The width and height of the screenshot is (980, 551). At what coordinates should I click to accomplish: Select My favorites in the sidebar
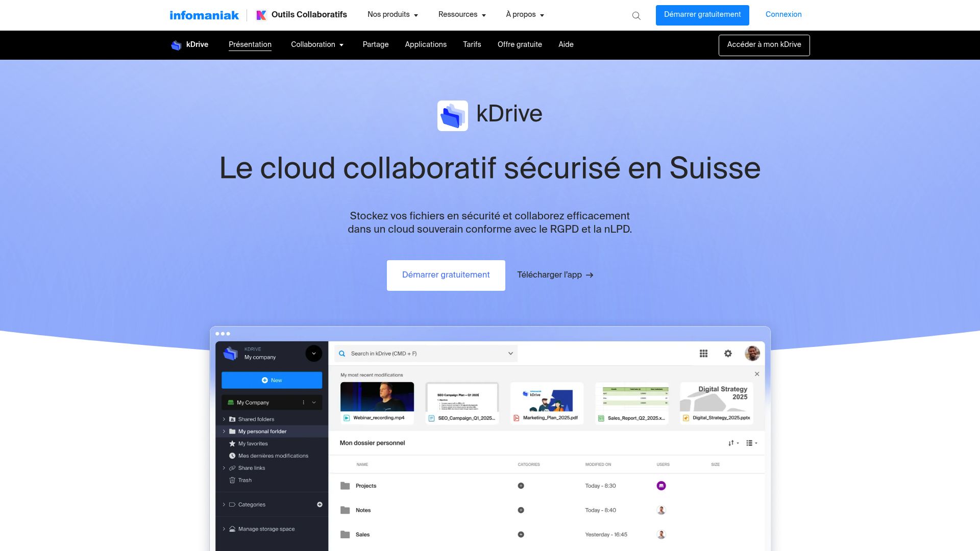pyautogui.click(x=252, y=443)
